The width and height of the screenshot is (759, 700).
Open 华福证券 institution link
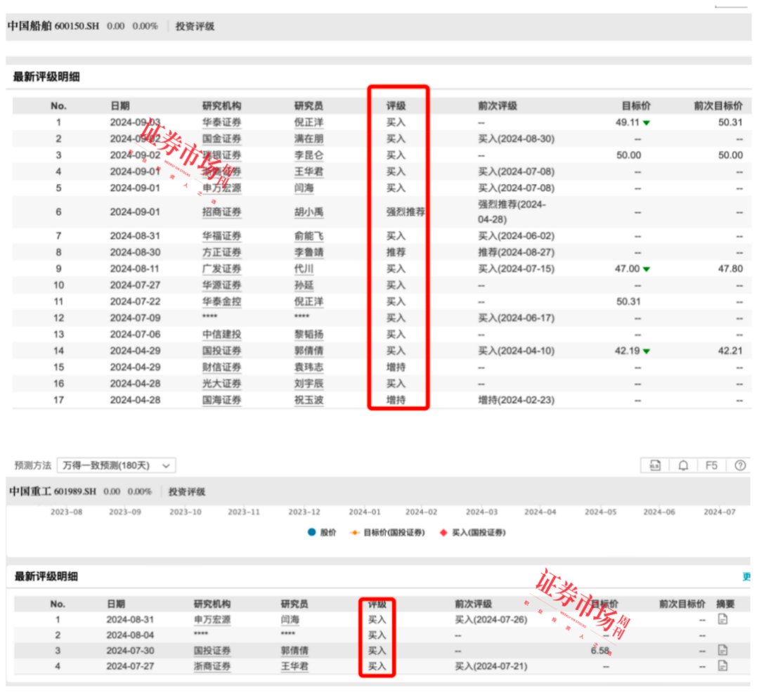(x=221, y=236)
